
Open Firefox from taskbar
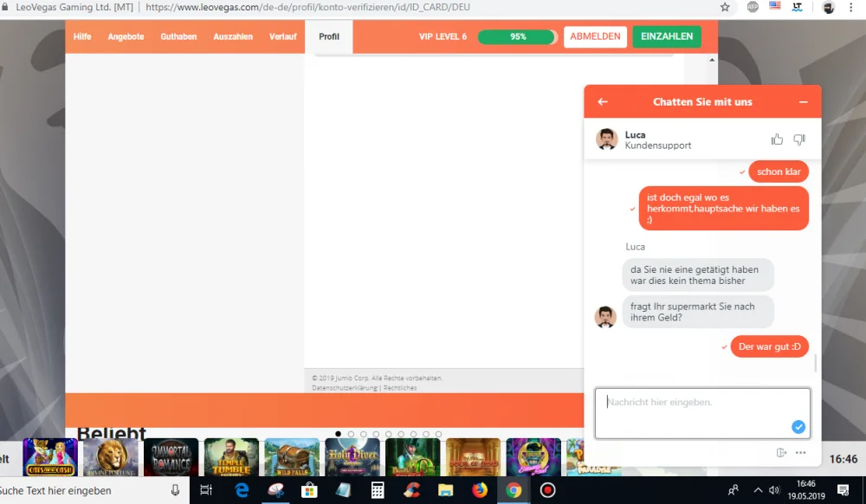[x=480, y=490]
